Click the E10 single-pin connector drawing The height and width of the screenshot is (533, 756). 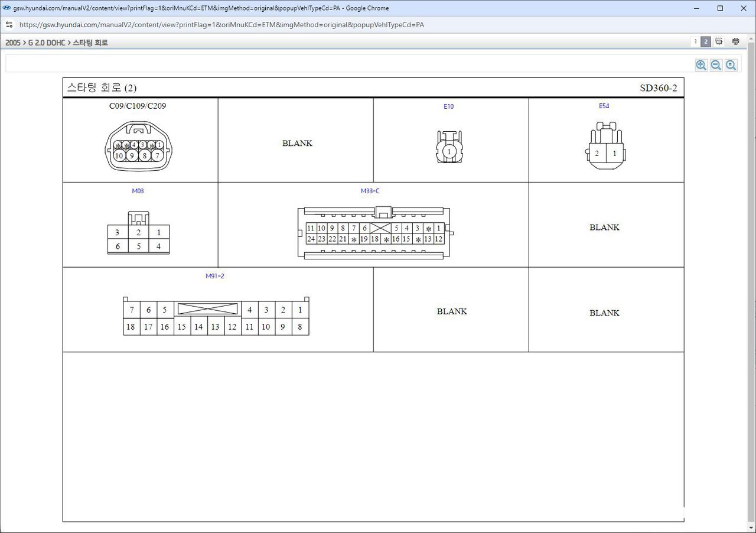tap(449, 147)
